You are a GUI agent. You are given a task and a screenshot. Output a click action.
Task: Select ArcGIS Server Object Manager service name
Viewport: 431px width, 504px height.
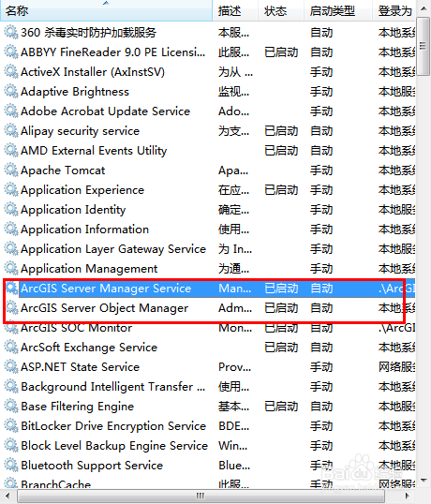tap(104, 308)
